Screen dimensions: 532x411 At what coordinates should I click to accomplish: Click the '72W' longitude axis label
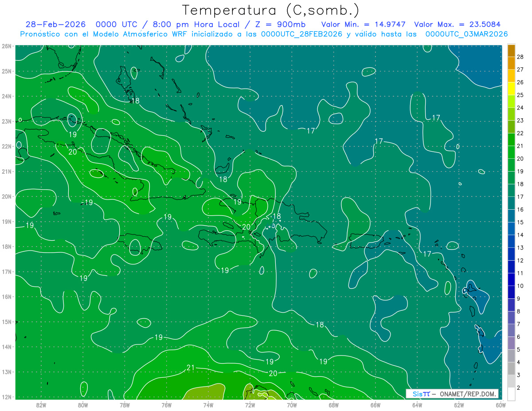[250, 405]
